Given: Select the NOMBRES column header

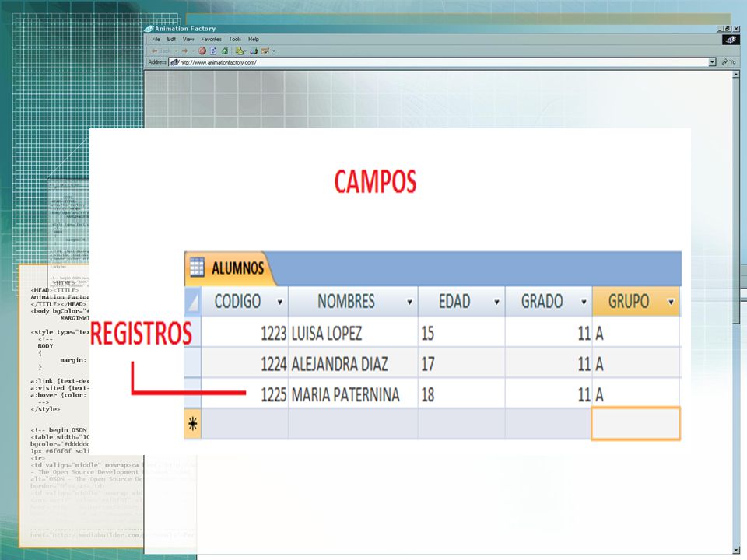Looking at the screenshot, I should click(353, 302).
